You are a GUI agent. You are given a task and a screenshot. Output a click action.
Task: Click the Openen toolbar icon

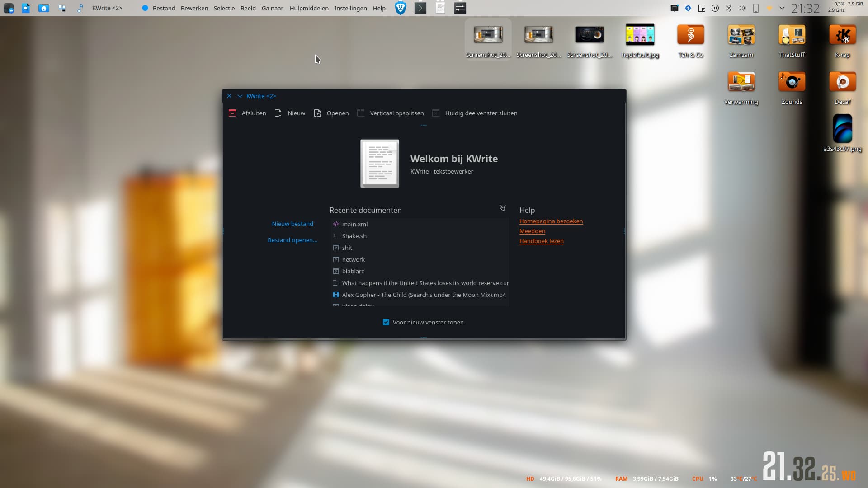317,113
